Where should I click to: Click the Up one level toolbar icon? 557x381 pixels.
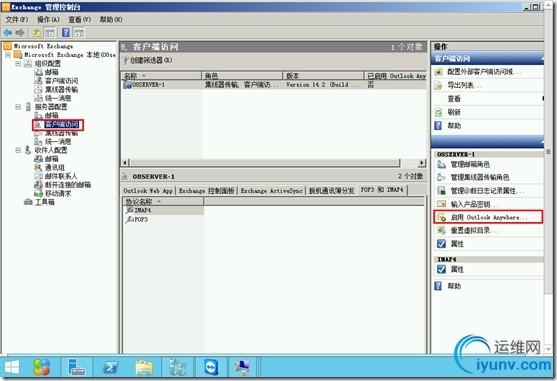coord(37,33)
